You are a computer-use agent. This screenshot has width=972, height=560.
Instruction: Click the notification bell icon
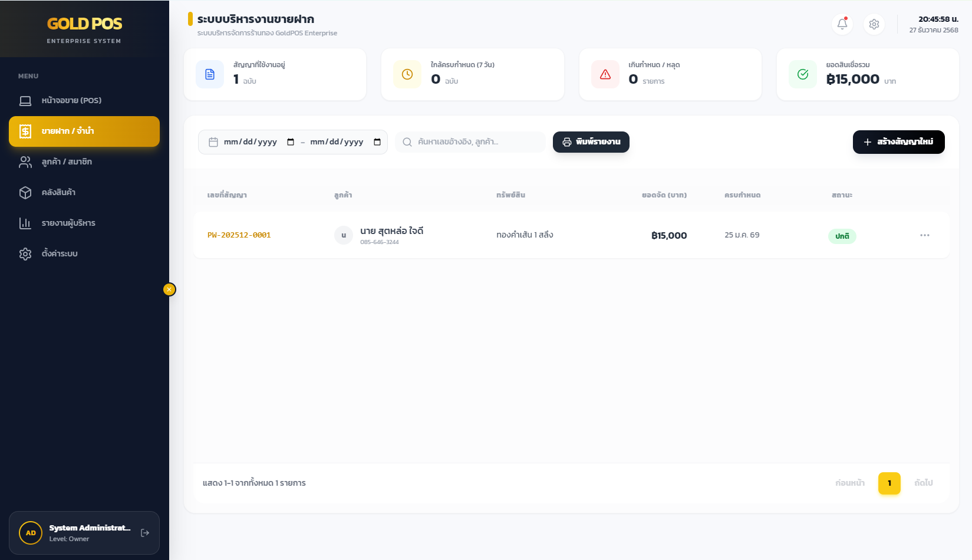pos(842,24)
